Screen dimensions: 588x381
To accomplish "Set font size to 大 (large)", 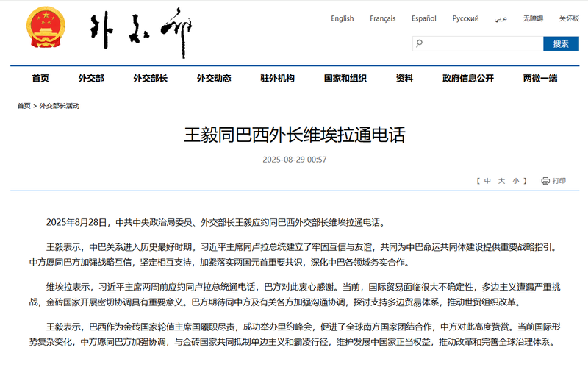I will coord(501,181).
